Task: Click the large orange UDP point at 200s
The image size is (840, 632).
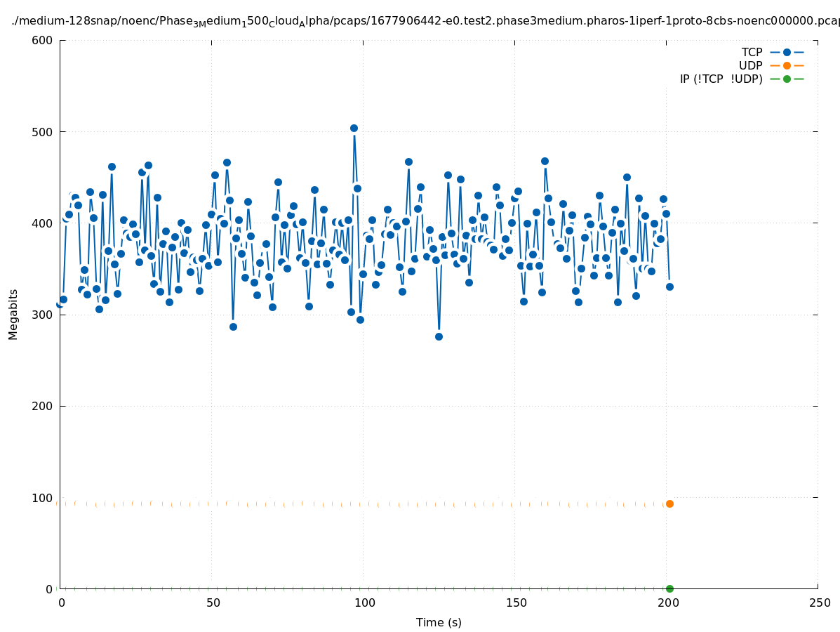Action: pyautogui.click(x=669, y=503)
